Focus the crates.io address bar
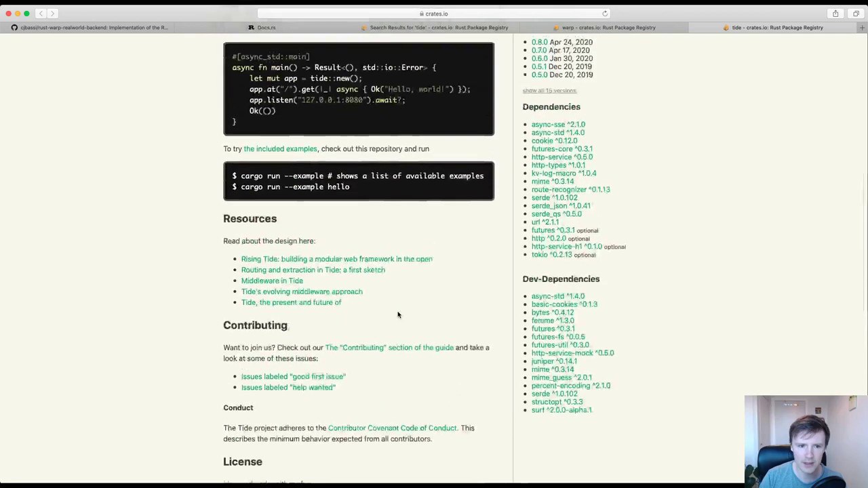The width and height of the screenshot is (868, 488). [x=433, y=14]
